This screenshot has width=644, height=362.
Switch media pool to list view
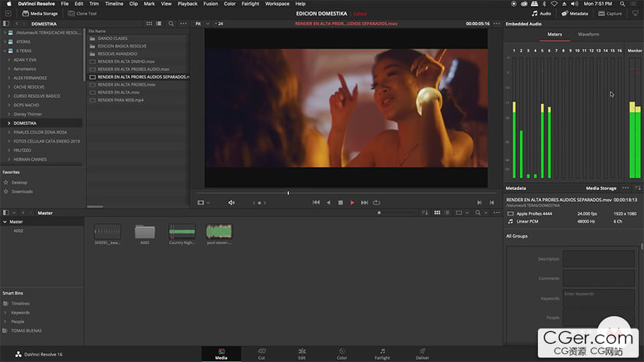pyautogui.click(x=447, y=213)
